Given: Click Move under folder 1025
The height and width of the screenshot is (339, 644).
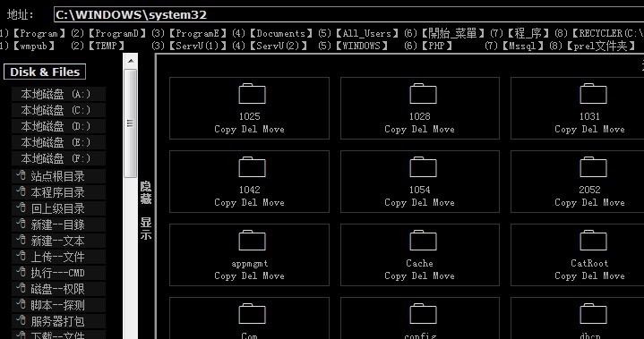Looking at the screenshot, I should point(273,129).
